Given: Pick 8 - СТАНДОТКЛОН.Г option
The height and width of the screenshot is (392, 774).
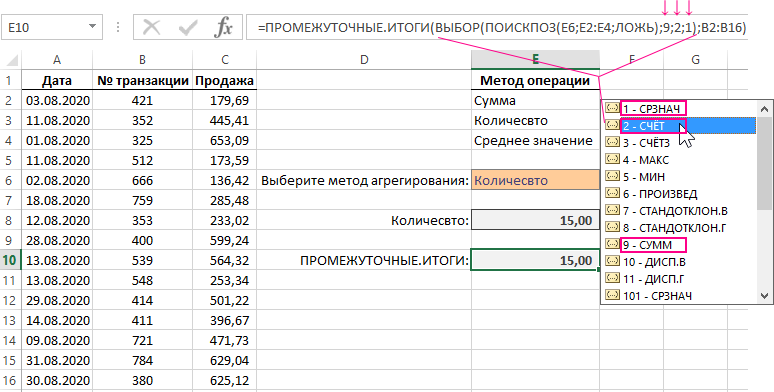Looking at the screenshot, I should [675, 228].
